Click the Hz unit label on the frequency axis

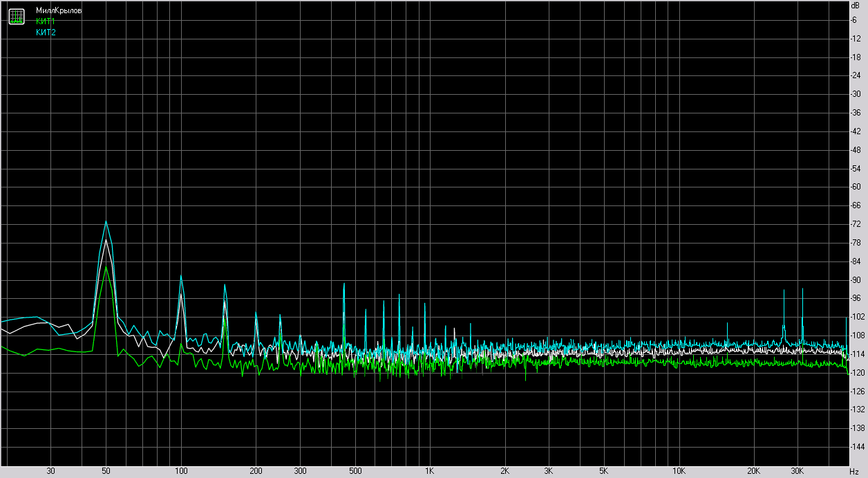pyautogui.click(x=854, y=472)
